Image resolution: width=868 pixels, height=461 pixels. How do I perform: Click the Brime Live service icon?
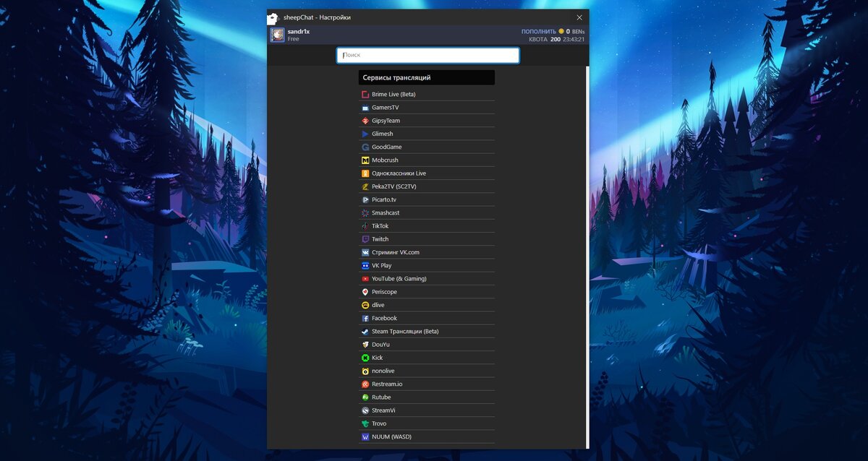(365, 95)
